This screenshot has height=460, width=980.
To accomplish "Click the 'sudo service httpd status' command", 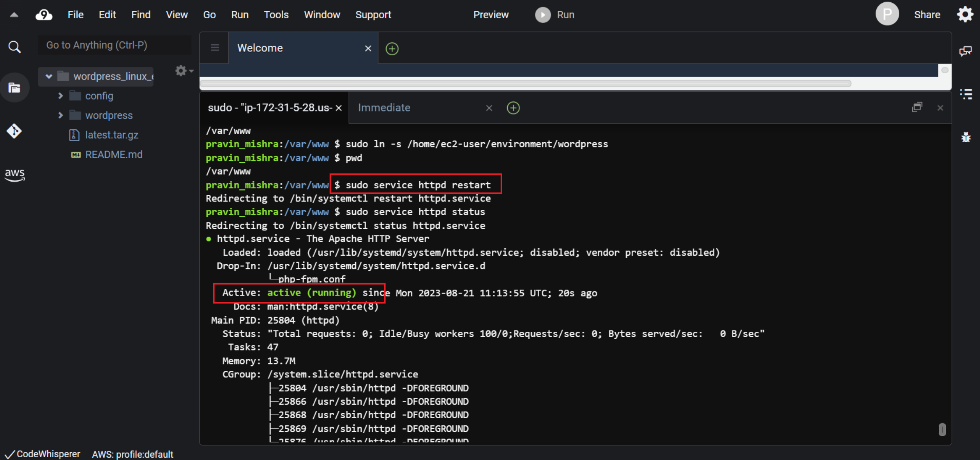I will click(415, 212).
